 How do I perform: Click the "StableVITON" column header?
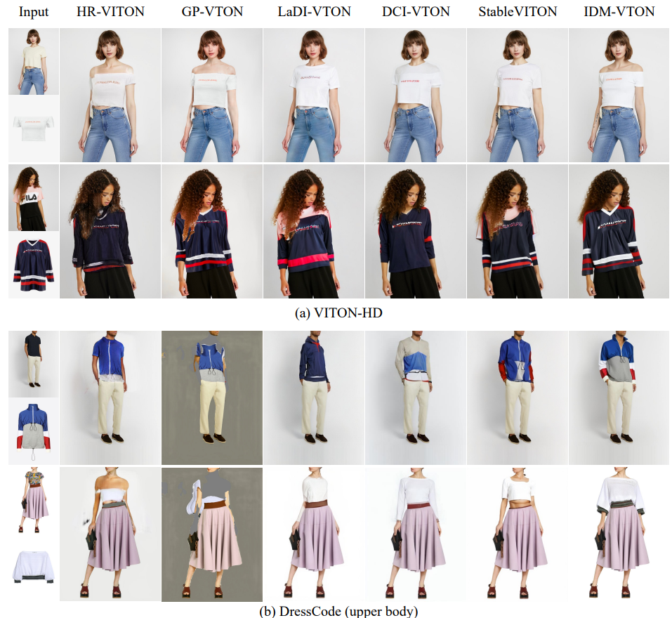(x=518, y=11)
